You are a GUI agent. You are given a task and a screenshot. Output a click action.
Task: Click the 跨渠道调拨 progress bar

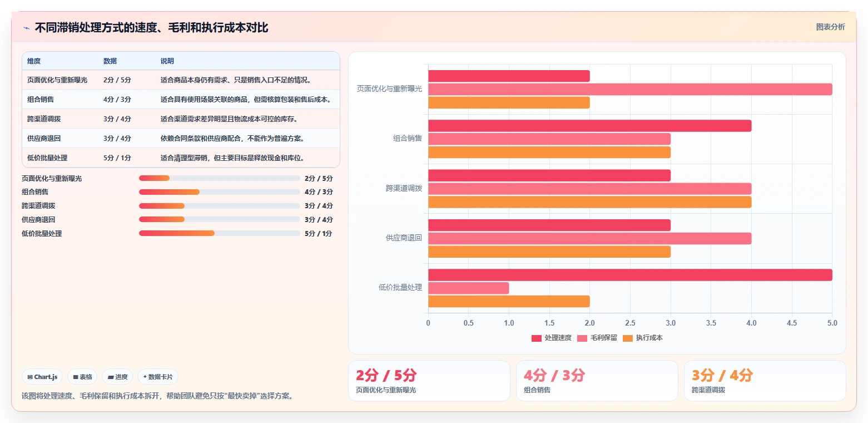(220, 206)
